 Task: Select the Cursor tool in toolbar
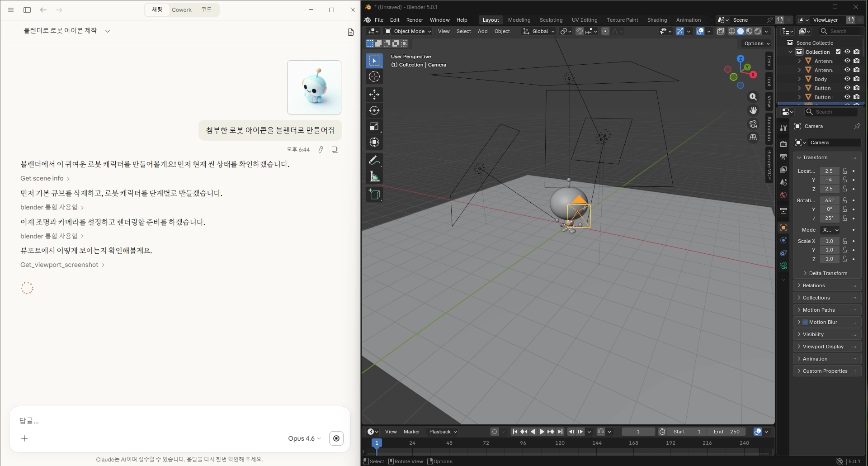374,77
